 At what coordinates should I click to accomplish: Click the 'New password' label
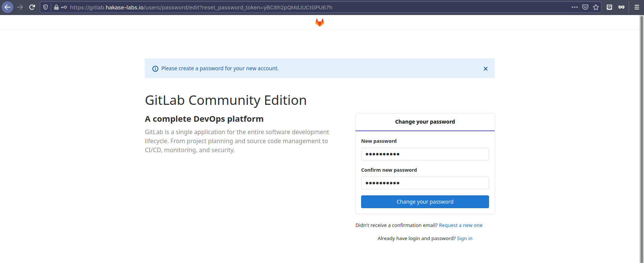click(379, 141)
